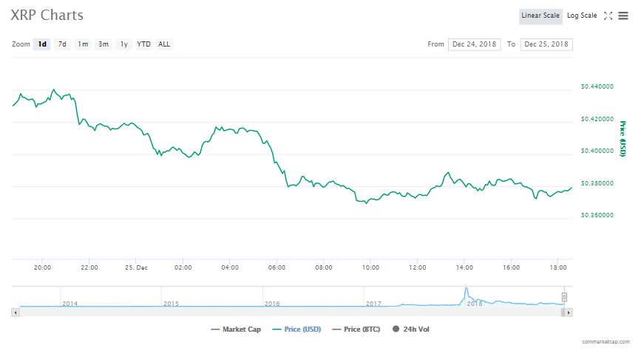This screenshot has height=362, width=644.
Task: Switch to Linear Scale
Action: click(x=540, y=16)
